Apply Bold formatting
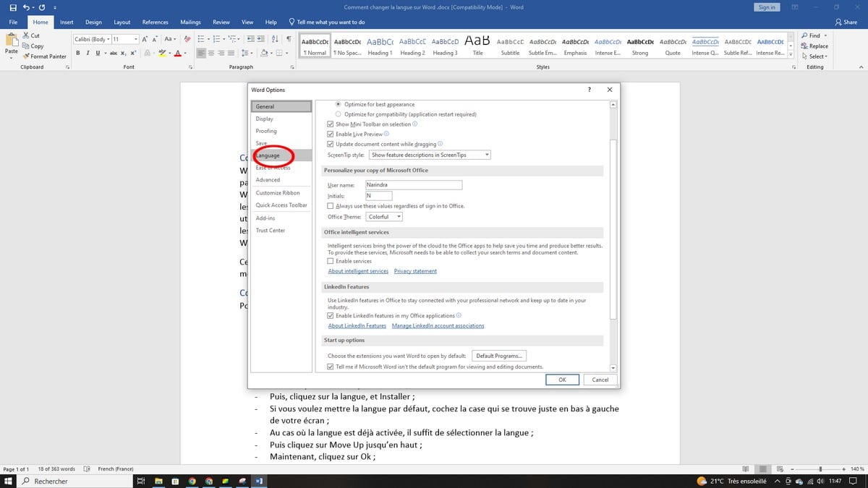Screen dimensions: 868x488 [x=78, y=53]
